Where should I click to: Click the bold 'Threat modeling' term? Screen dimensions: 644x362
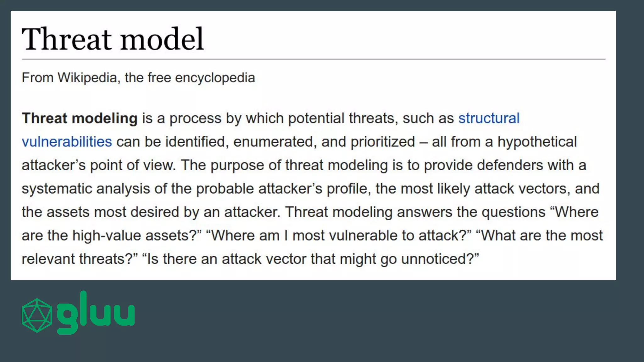[x=80, y=118]
